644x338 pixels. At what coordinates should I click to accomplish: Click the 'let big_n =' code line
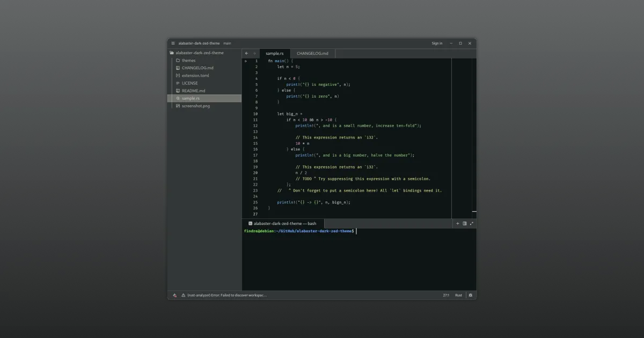point(290,114)
